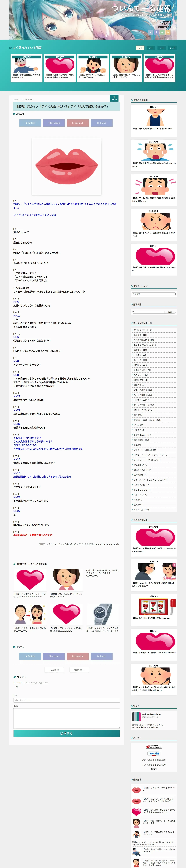Viewport: 186px width, 868px height.
Task: Click the magnifier icon in the article search box
Action: [134, 312]
